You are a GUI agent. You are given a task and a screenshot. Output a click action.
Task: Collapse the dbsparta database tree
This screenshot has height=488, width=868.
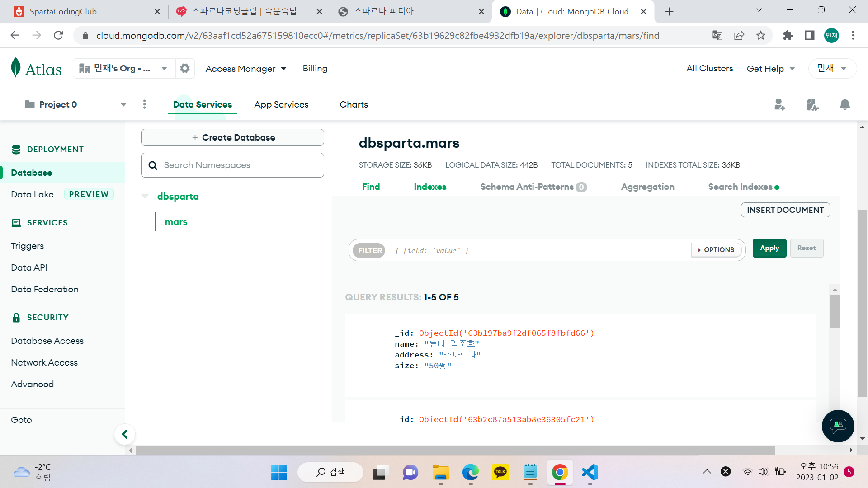145,196
